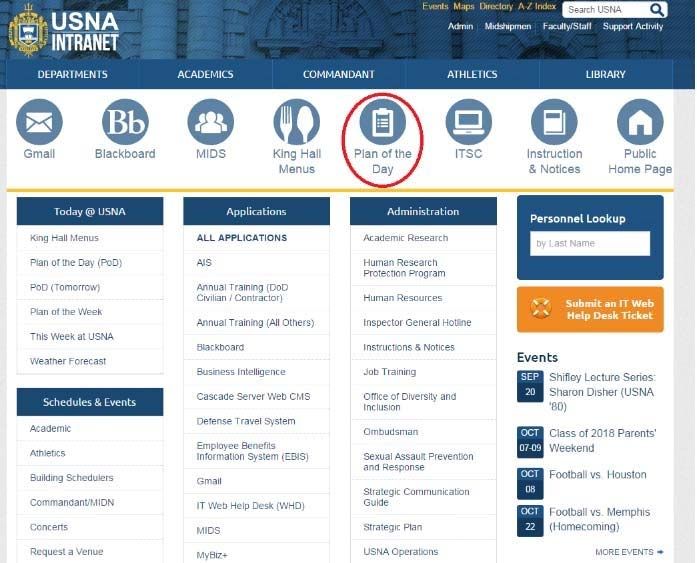Image resolution: width=697 pixels, height=563 pixels.
Task: Click MORE EVENTS link
Action: [629, 552]
